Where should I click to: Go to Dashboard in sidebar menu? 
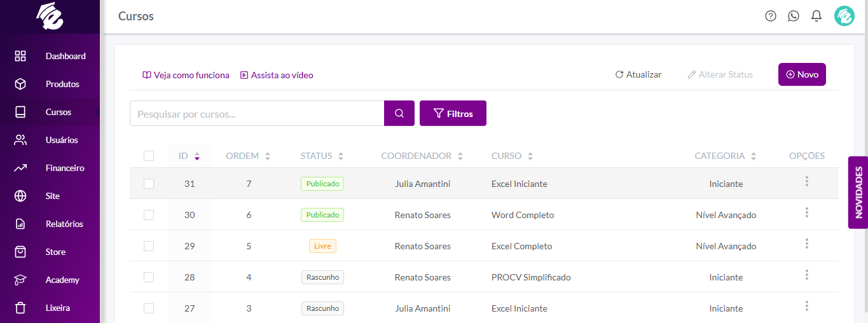(65, 56)
